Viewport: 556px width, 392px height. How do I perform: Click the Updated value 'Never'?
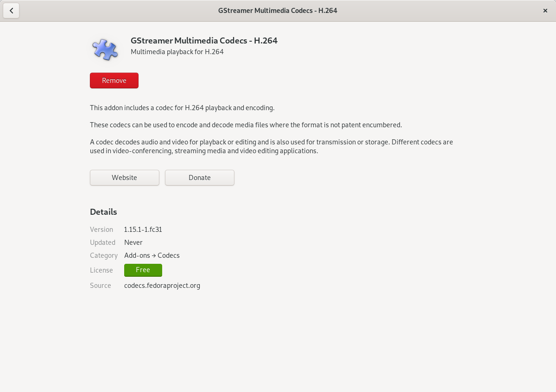click(133, 243)
